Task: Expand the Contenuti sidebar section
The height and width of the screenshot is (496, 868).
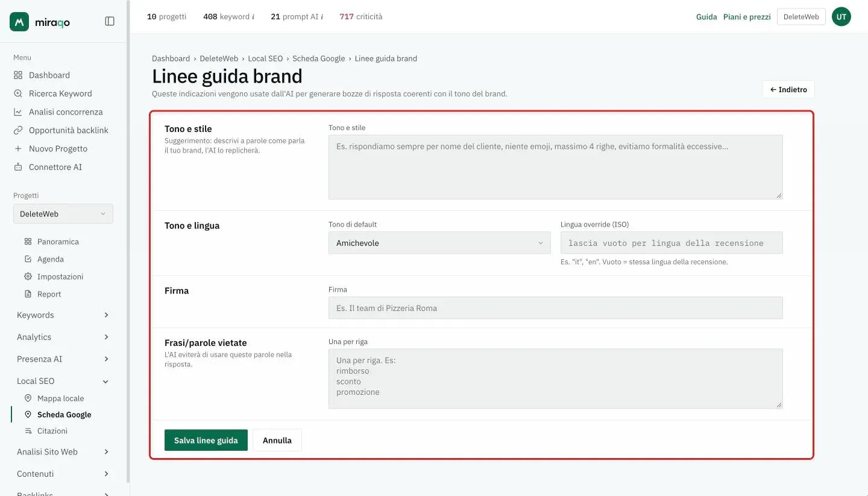Action: [63, 474]
